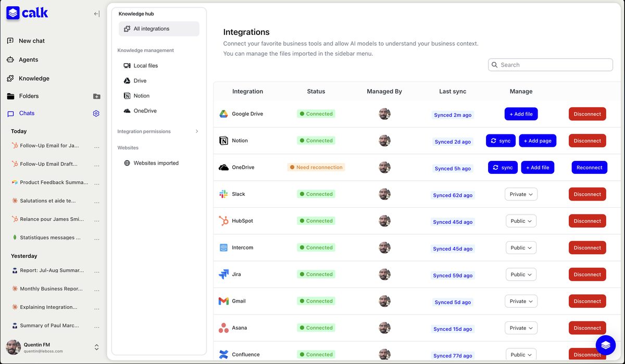Open Slack's Private visibility dropdown

[521, 194]
